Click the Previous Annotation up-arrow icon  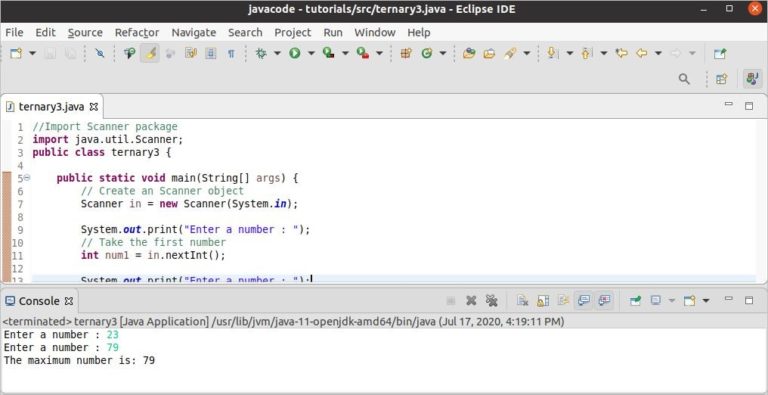pyautogui.click(x=586, y=53)
